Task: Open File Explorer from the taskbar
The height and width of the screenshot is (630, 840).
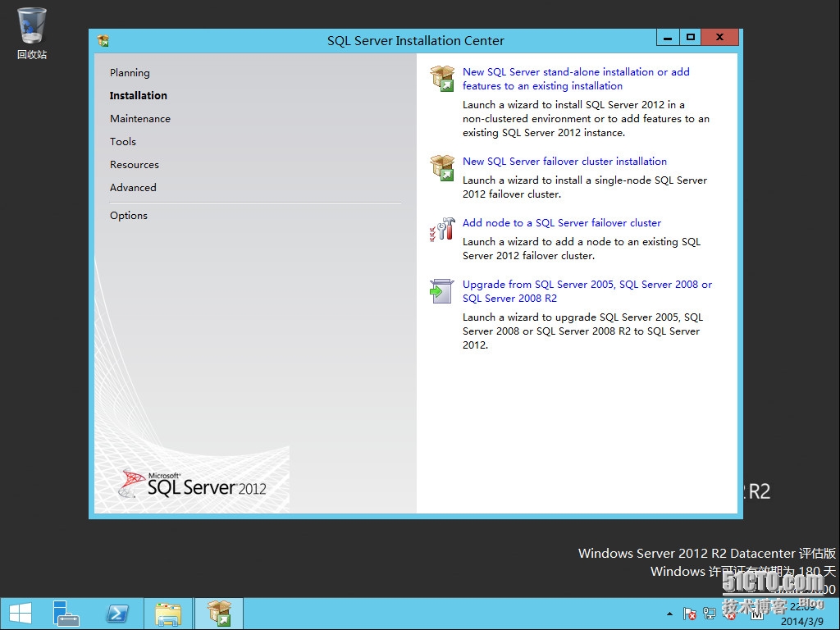Action: tap(167, 614)
